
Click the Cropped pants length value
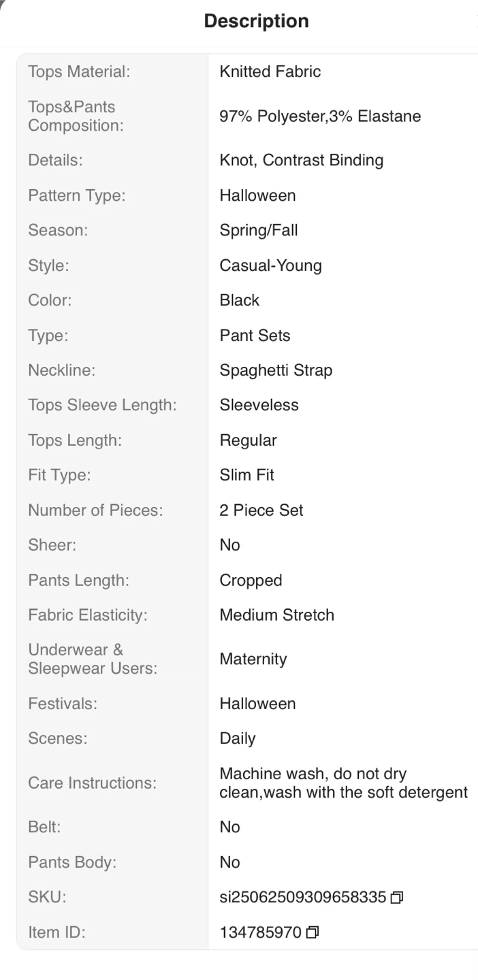click(251, 581)
